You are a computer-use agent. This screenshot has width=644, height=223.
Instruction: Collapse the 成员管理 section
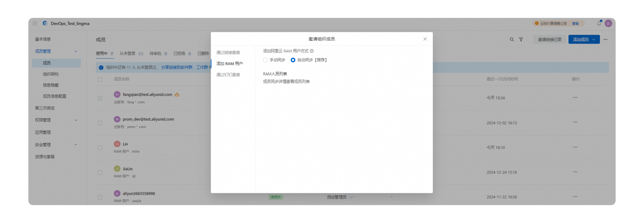pos(76,51)
